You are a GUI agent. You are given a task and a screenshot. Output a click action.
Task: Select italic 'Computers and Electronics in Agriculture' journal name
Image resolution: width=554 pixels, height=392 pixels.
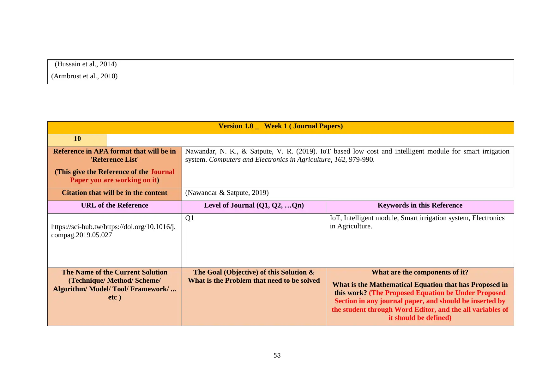point(270,160)
